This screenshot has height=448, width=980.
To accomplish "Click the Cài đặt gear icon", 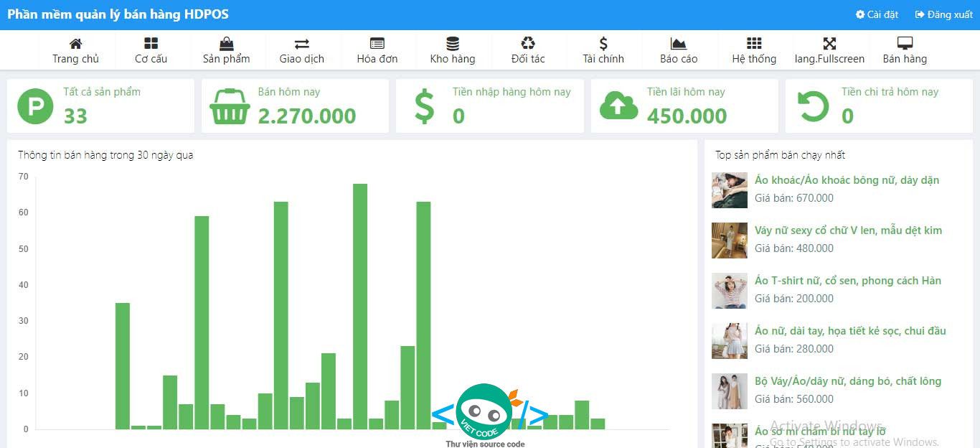I will (x=860, y=14).
